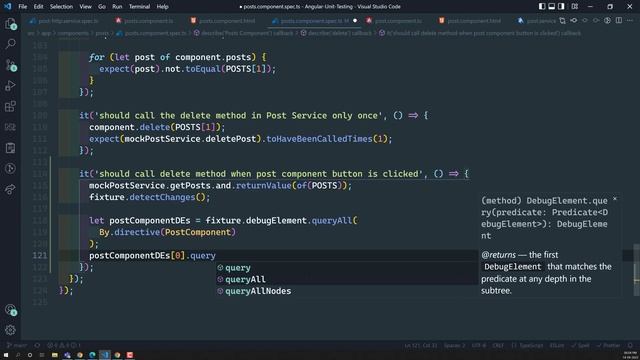640x360 pixels.
Task: Open the Source Control view
Action: point(11,65)
